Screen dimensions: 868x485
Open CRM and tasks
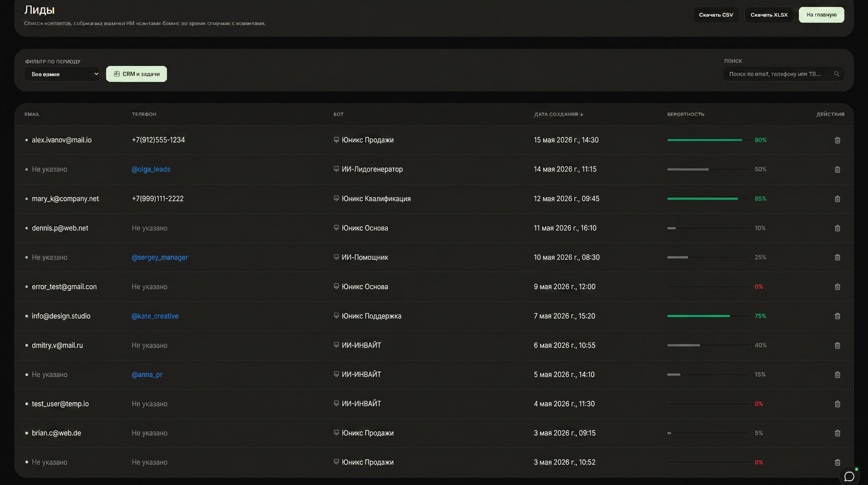(x=137, y=74)
